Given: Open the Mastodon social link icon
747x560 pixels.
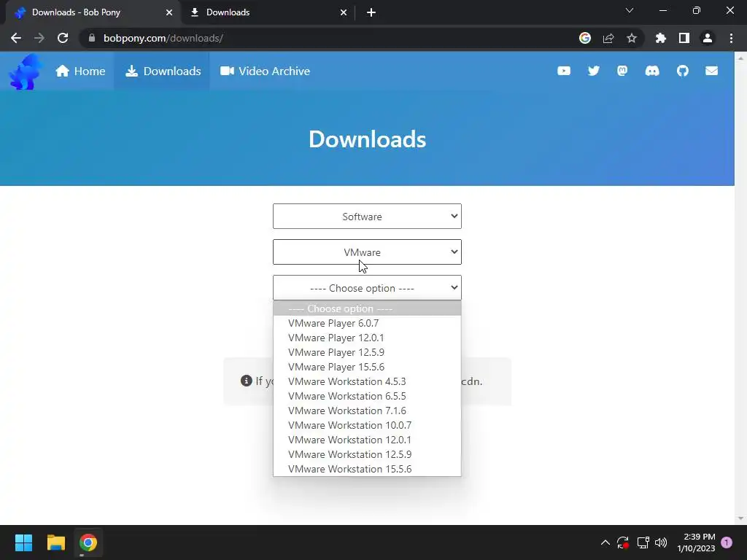Looking at the screenshot, I should click(x=622, y=71).
